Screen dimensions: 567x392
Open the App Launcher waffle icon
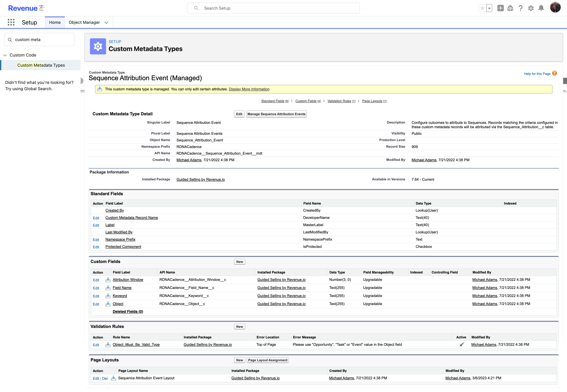pos(11,22)
